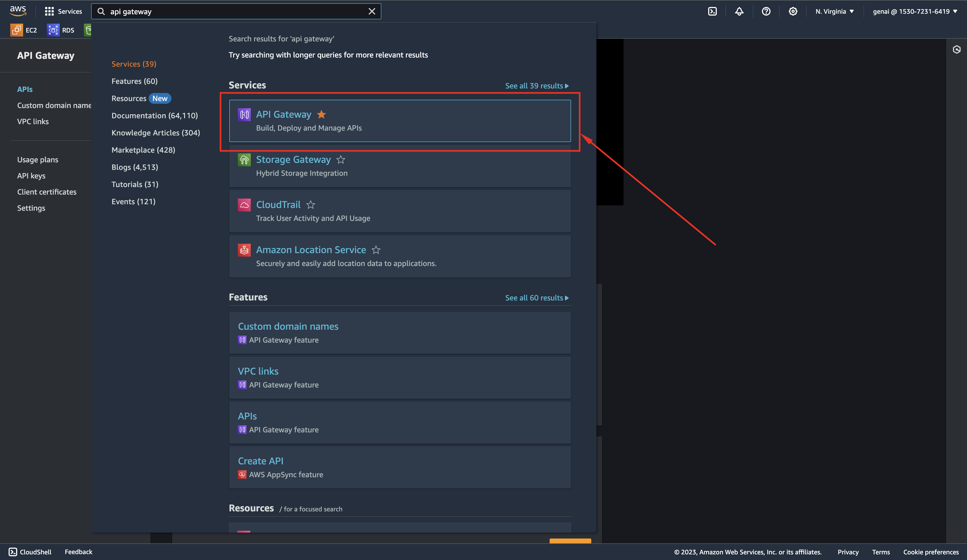Open Client certificates in sidebar
This screenshot has height=560, width=967.
[47, 192]
